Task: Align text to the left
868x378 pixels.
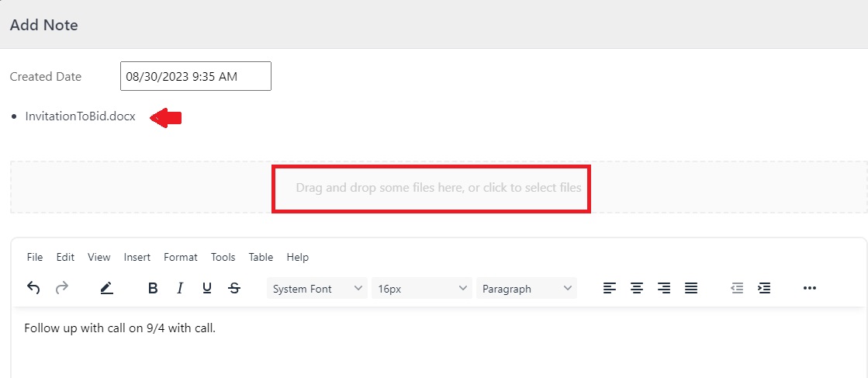Action: tap(610, 288)
